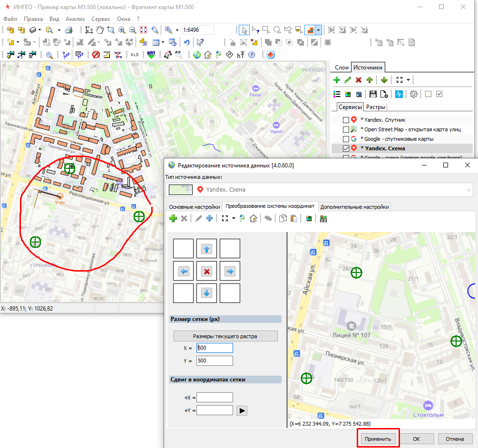
Task: Select the pan hand tool
Action: 100,30
